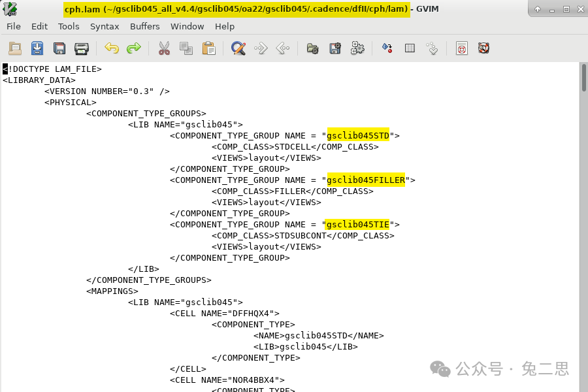Click the Cut scissors icon
This screenshot has height=392, width=588.
point(164,48)
